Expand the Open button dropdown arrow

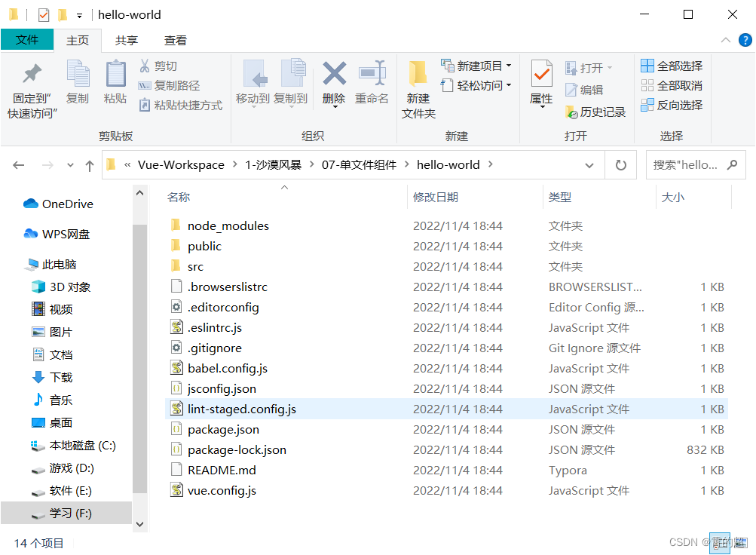coord(610,68)
